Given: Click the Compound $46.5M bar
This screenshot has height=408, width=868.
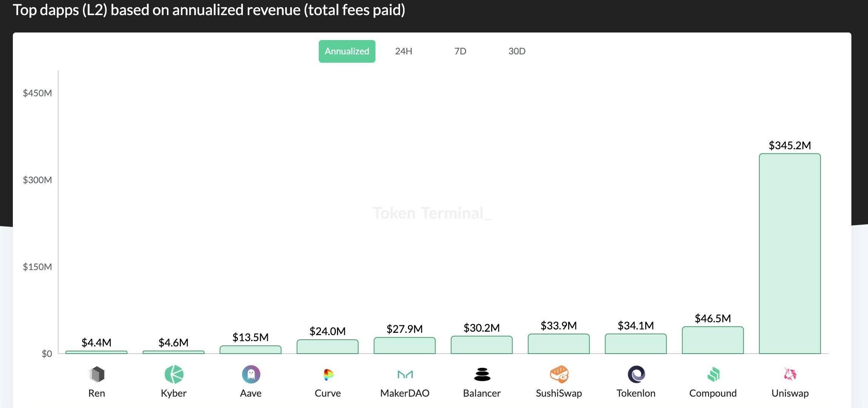Looking at the screenshot, I should [x=713, y=340].
